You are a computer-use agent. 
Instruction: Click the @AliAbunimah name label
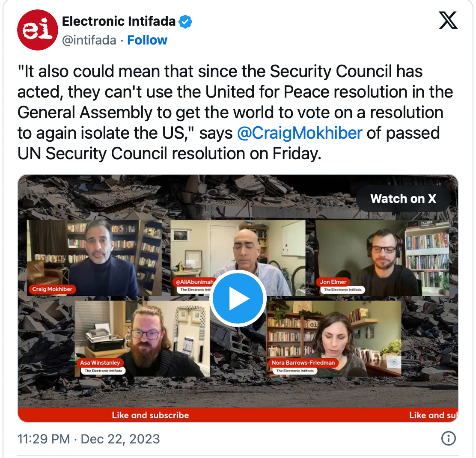(194, 282)
